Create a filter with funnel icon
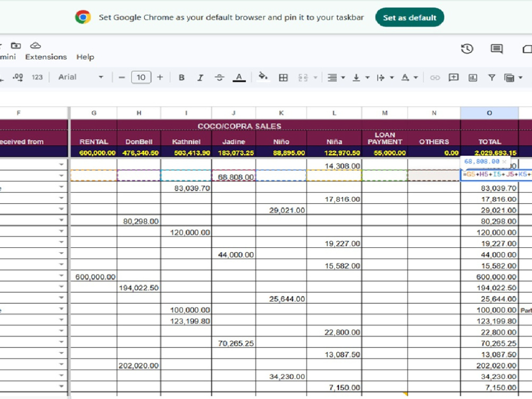The image size is (532, 399). coord(491,78)
